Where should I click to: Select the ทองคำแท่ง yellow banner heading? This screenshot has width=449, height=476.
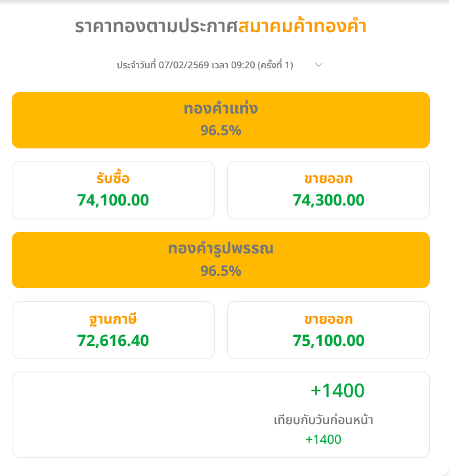(x=221, y=109)
